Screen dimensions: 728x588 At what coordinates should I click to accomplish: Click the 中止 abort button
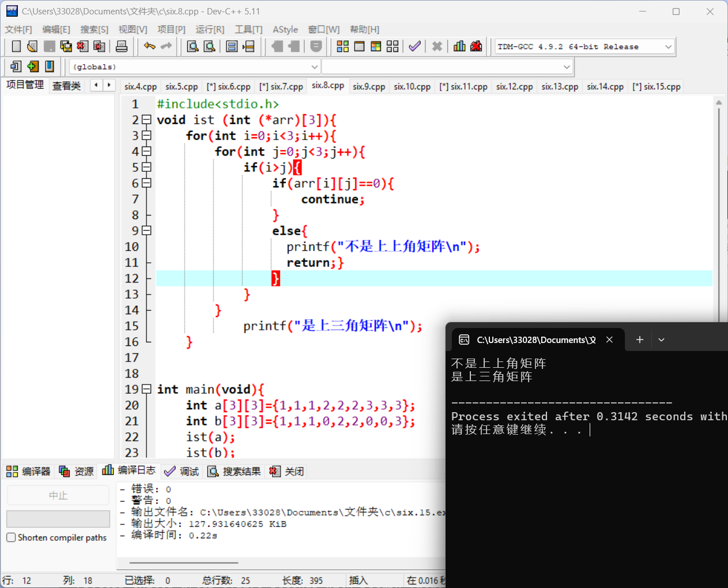[x=58, y=495]
